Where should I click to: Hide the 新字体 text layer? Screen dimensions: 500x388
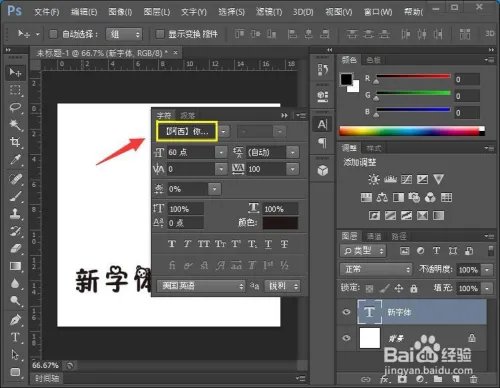click(x=347, y=312)
